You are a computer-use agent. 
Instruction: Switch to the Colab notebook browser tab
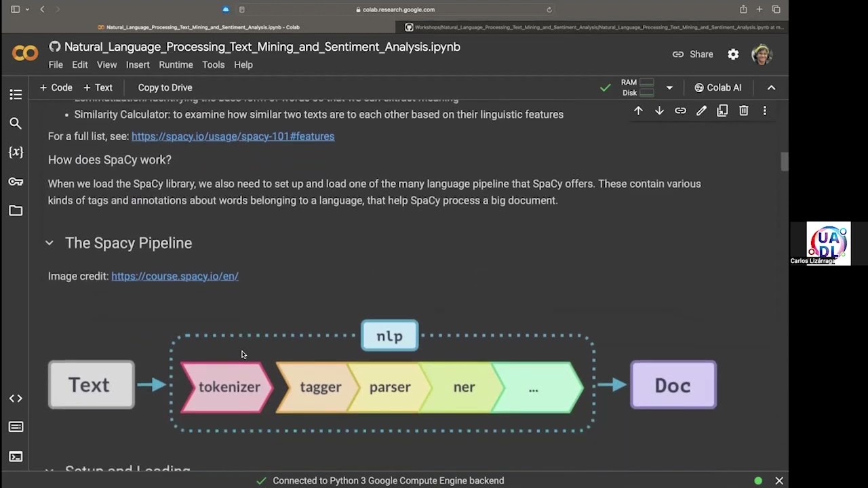pyautogui.click(x=198, y=27)
